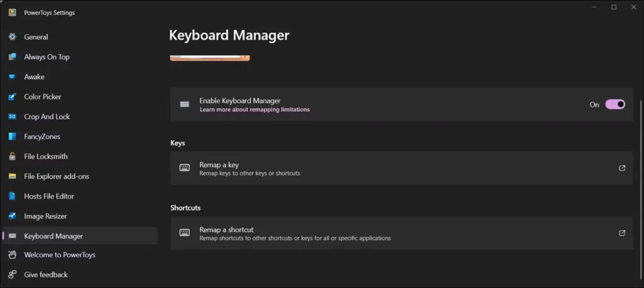Follow Learn more about remapping limitations link
This screenshot has width=644, height=288.
(x=255, y=109)
